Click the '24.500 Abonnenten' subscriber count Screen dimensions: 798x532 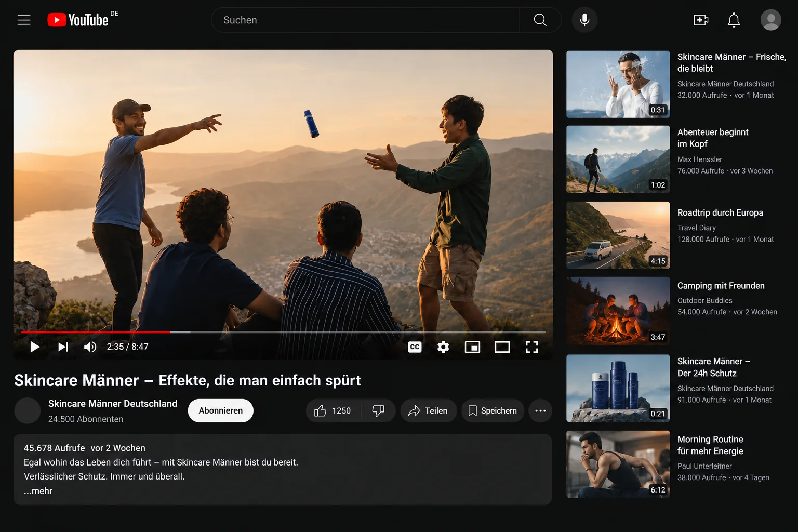tap(86, 419)
